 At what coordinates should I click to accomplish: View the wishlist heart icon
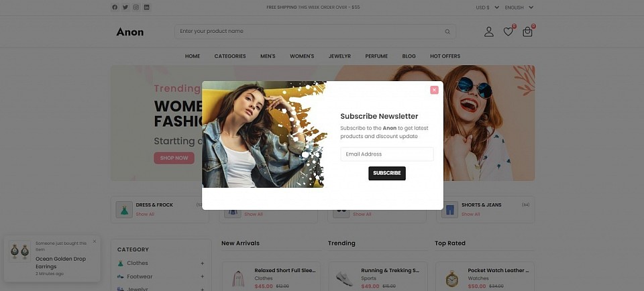(508, 32)
